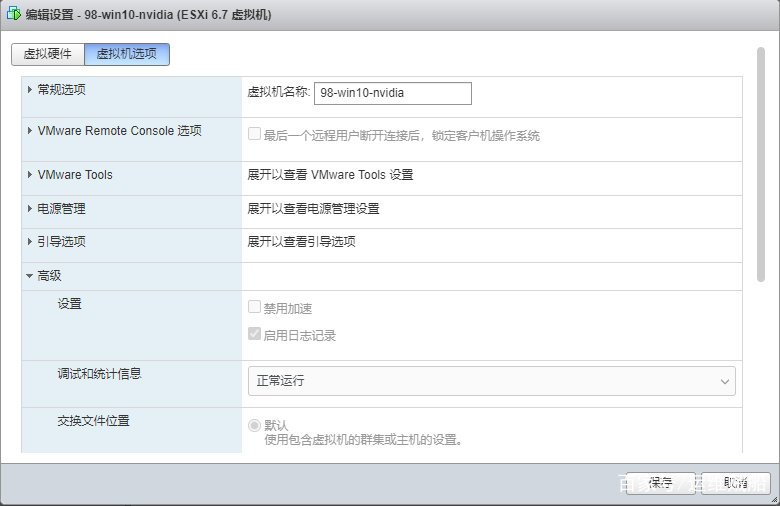Click the 展开以查看引导选项 text

tap(302, 242)
